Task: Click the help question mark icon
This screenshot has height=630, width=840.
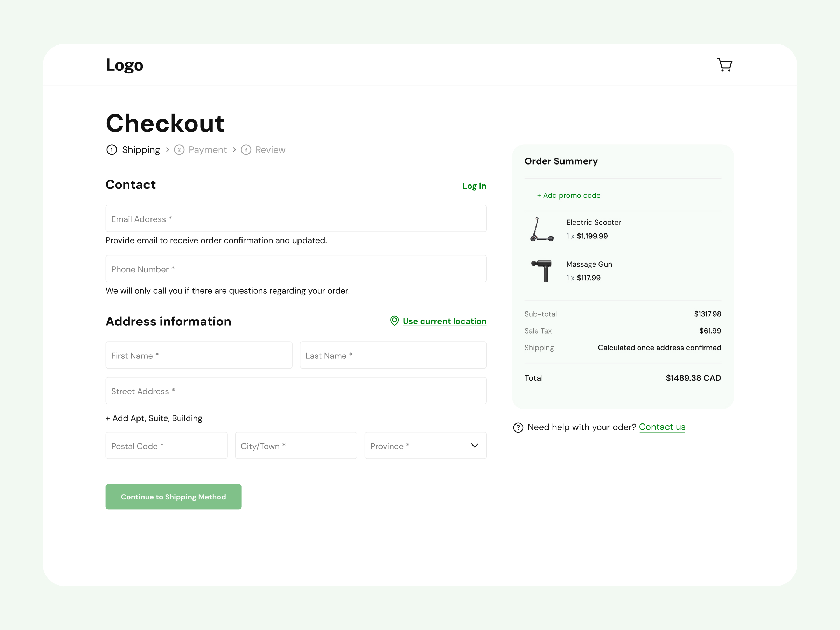Action: 518,428
